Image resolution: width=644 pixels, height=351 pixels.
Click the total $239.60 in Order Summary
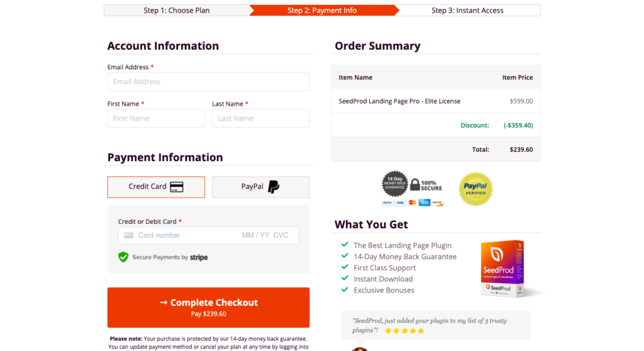coord(521,150)
